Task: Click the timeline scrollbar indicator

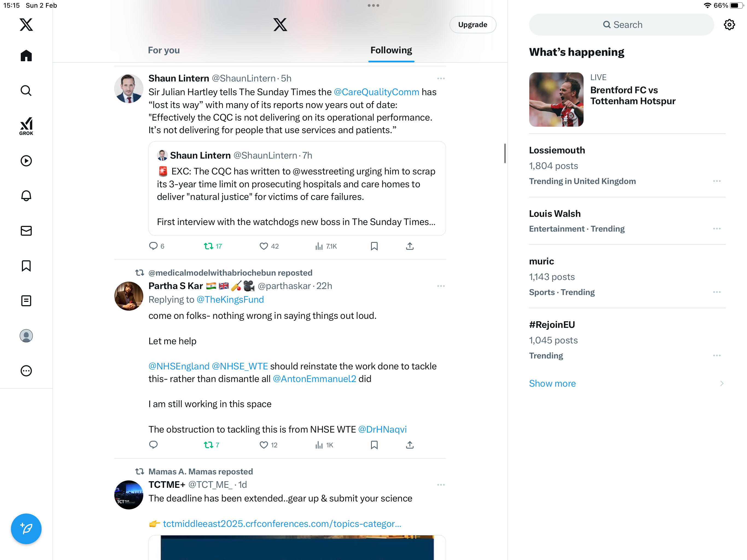Action: click(505, 153)
